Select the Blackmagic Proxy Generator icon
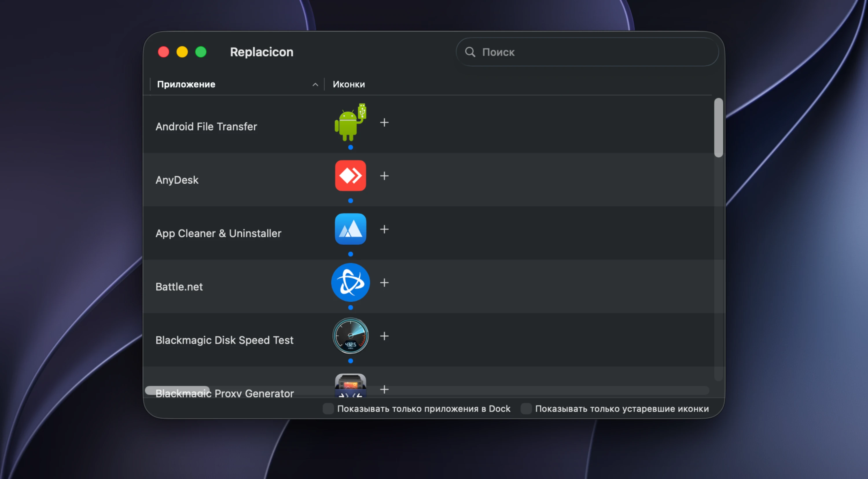 pos(350,385)
